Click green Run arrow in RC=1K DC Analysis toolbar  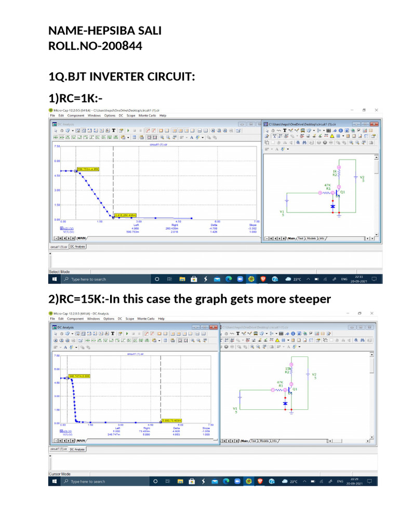[128, 130]
